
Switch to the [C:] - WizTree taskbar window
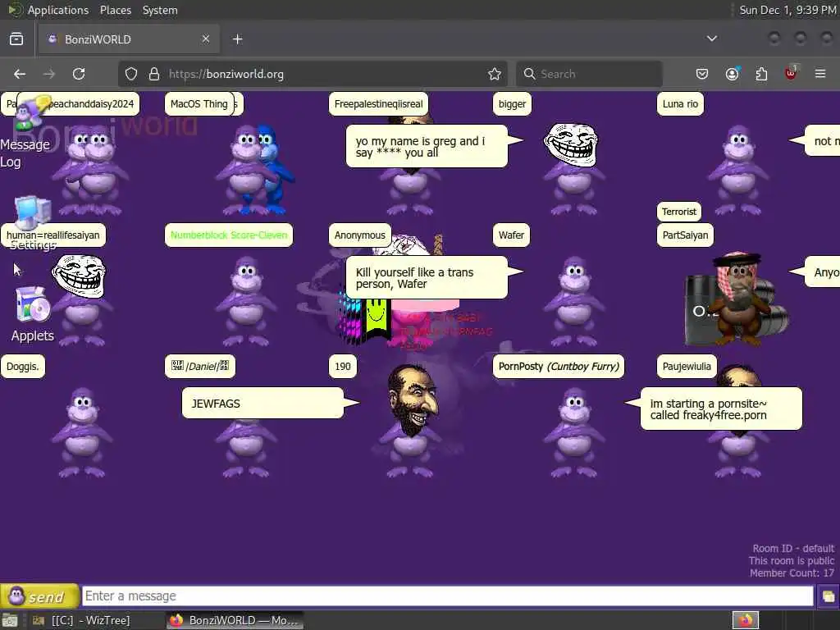click(91, 620)
